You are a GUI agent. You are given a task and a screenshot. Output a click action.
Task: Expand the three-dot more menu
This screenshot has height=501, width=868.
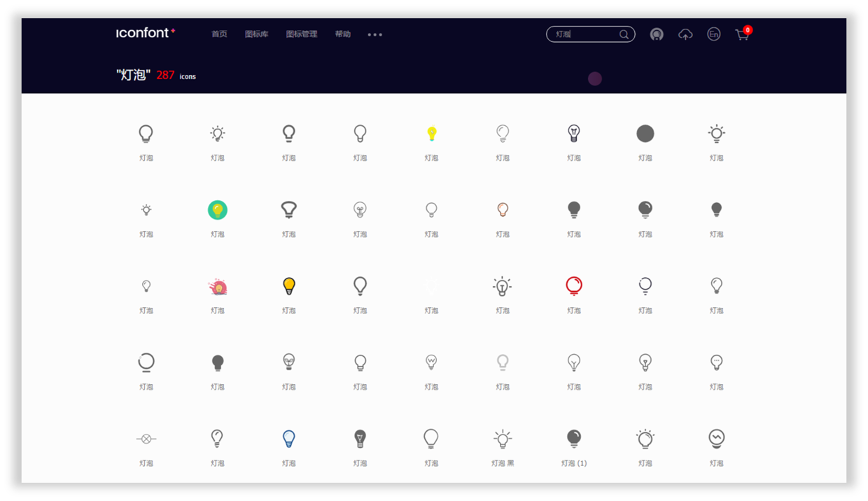[x=375, y=34]
